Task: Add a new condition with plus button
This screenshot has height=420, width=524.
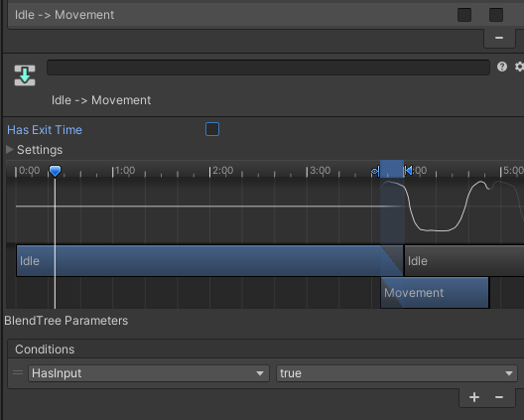Action: [473, 397]
